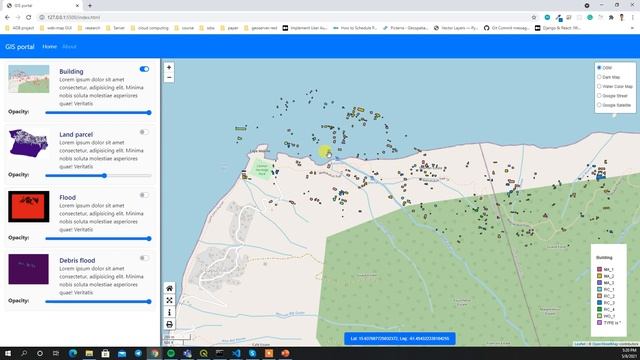Screen dimensions: 640x360
Task: Open the Implement User Au... bookmark
Action: 305,28
